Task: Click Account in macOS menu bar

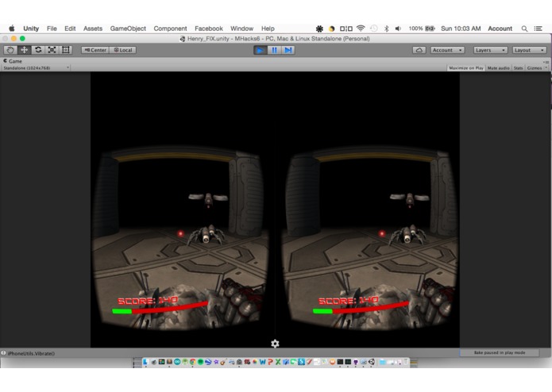Action: (500, 29)
